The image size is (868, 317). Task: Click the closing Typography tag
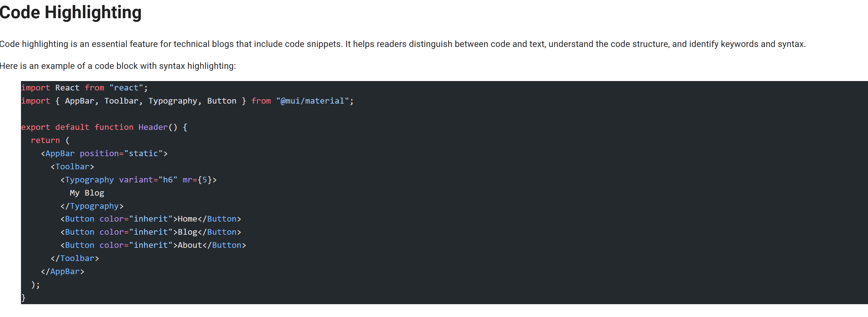coord(92,206)
